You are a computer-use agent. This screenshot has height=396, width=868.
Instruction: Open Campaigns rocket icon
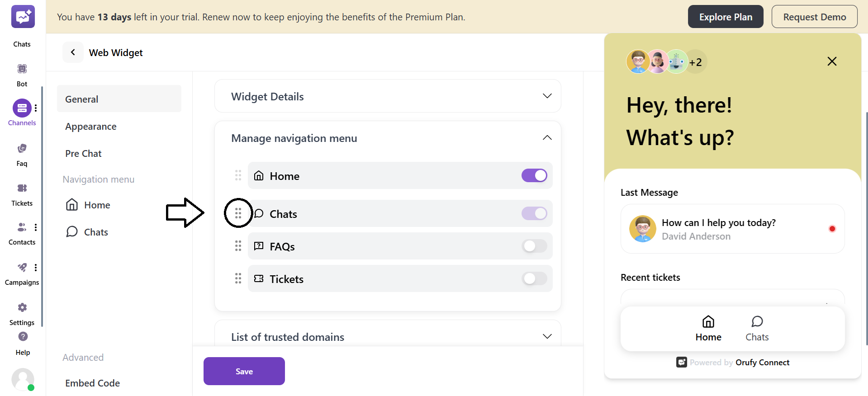(22, 268)
